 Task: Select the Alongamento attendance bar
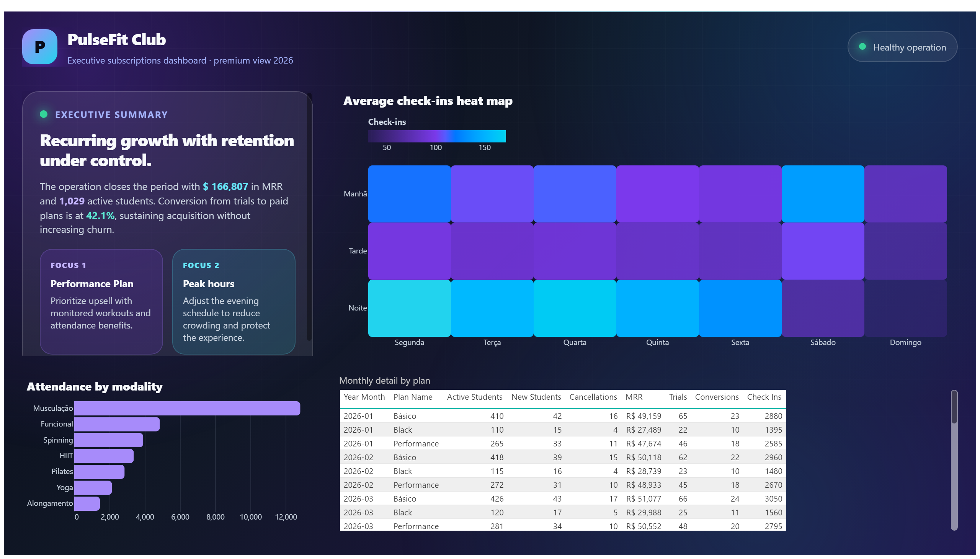tap(87, 503)
